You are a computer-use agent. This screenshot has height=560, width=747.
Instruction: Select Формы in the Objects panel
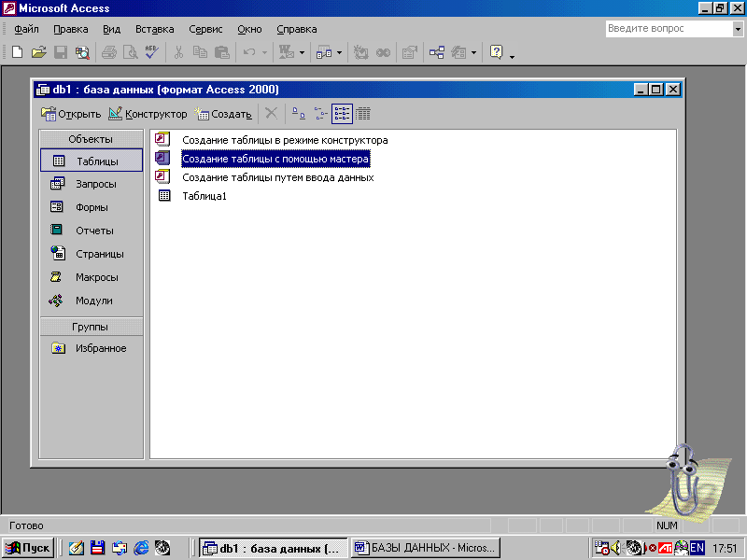tap(92, 207)
